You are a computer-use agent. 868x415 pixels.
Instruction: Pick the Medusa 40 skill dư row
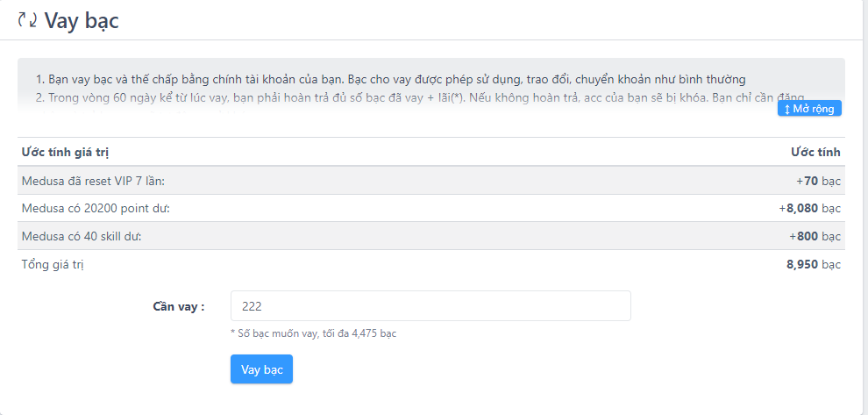coord(82,237)
